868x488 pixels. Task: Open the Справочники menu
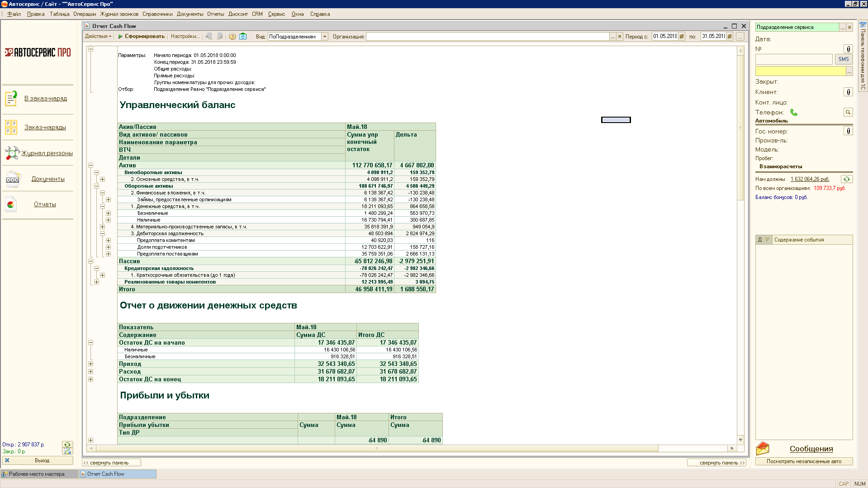pyautogui.click(x=157, y=14)
